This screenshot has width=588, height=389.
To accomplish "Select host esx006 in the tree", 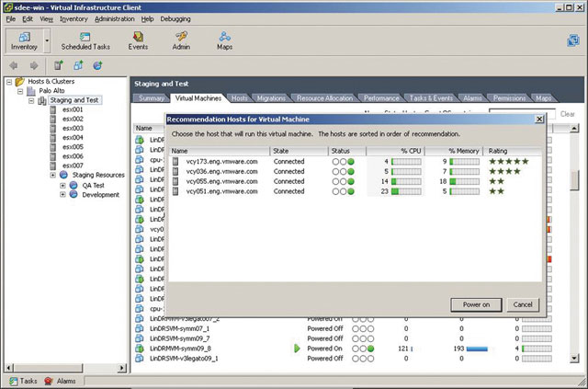I will click(x=73, y=156).
